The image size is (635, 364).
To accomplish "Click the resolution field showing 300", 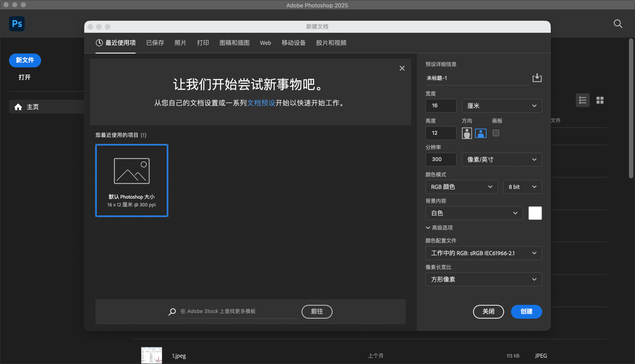I will [441, 159].
